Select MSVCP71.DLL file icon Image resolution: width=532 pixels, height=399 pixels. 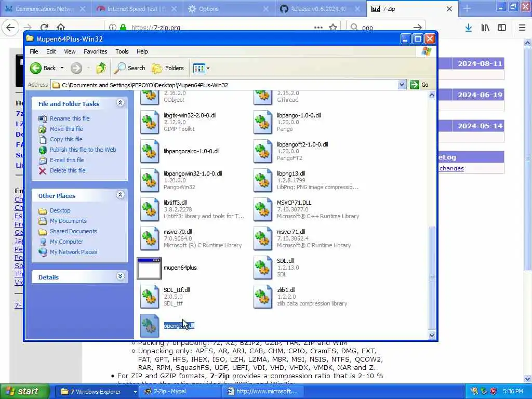tap(262, 210)
